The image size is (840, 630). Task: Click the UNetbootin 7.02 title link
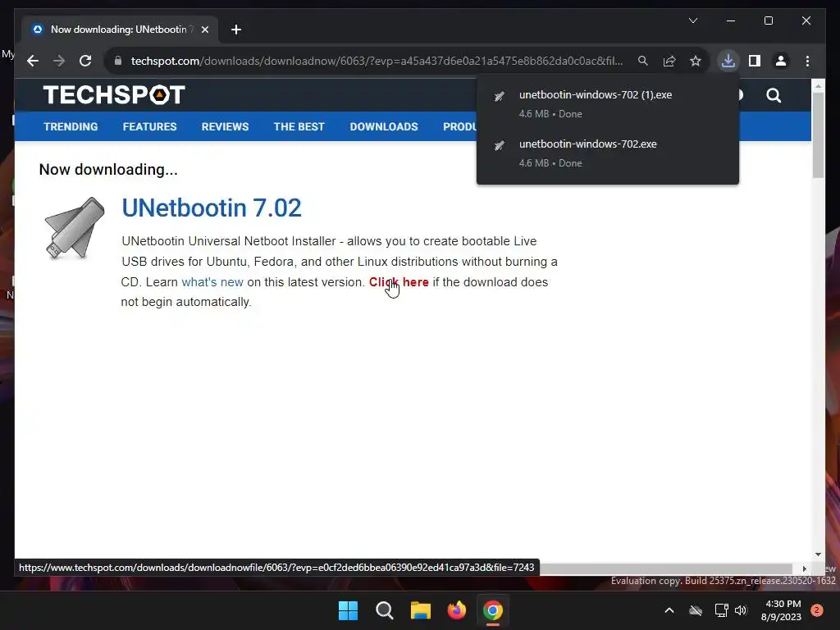point(212,208)
